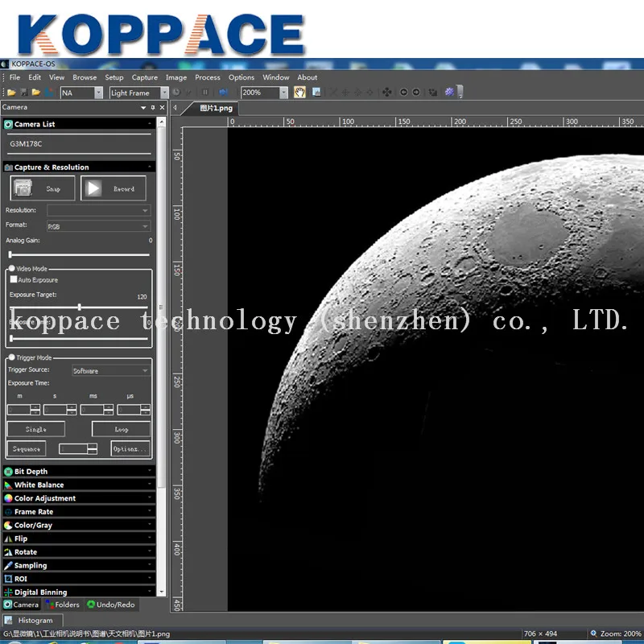This screenshot has width=644, height=644.
Task: Click the pause icon in the toolbar
Action: click(205, 93)
